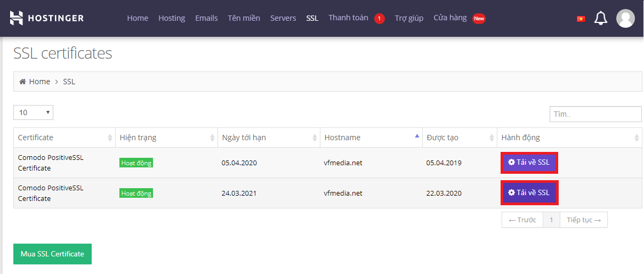Sort table by Ngày tới hạn column
The image size is (644, 274).
coord(269,138)
